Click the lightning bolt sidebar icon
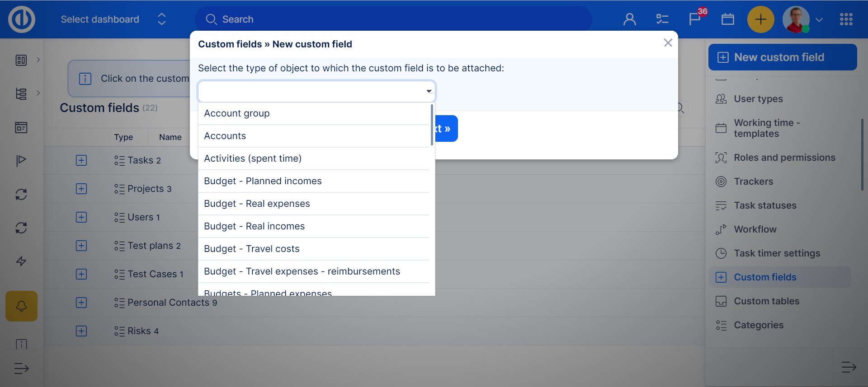Viewport: 868px width, 387px height. click(x=21, y=261)
